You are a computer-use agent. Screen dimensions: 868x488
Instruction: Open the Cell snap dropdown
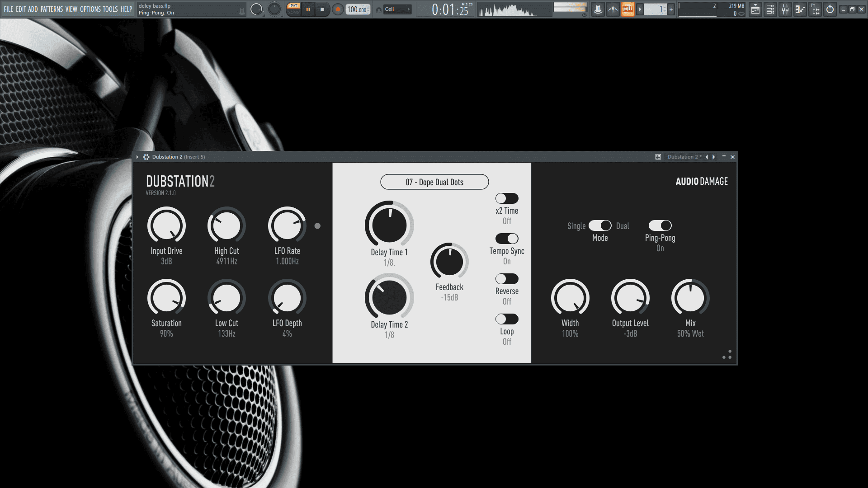(397, 9)
